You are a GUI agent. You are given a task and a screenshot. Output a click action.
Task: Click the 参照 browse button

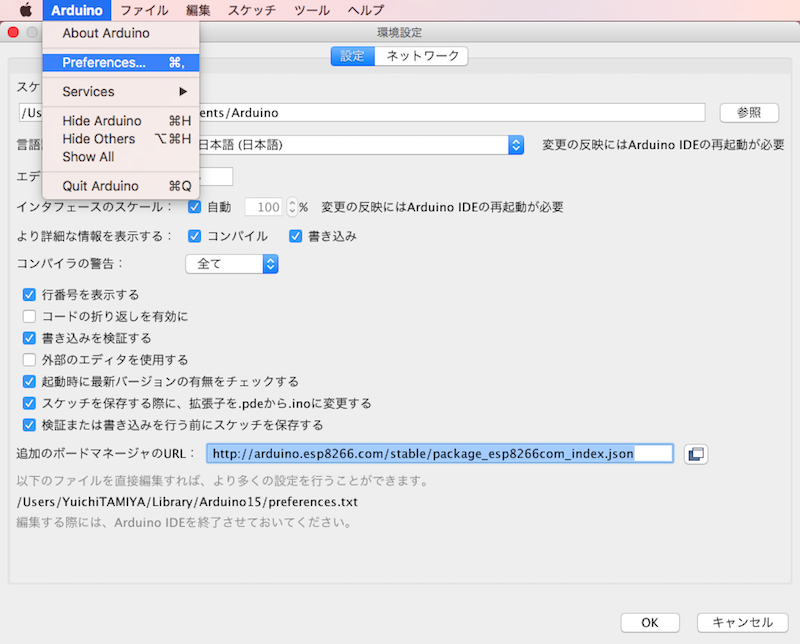[749, 113]
